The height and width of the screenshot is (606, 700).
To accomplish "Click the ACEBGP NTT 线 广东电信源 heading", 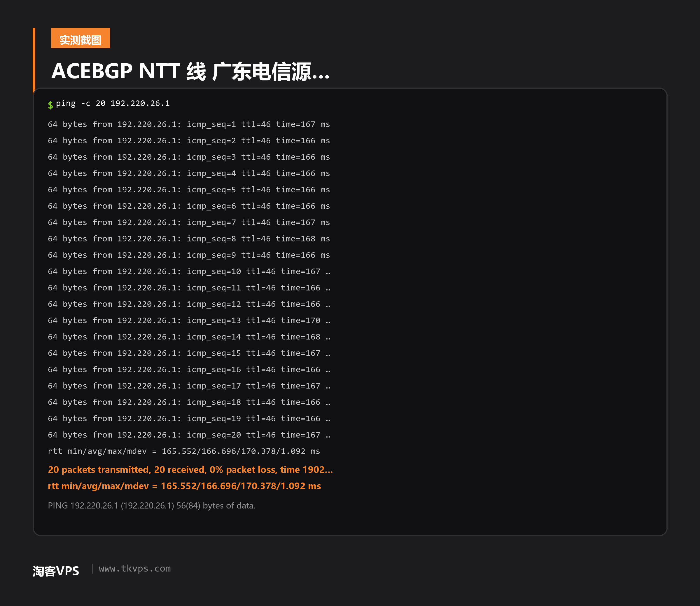I will pos(190,71).
